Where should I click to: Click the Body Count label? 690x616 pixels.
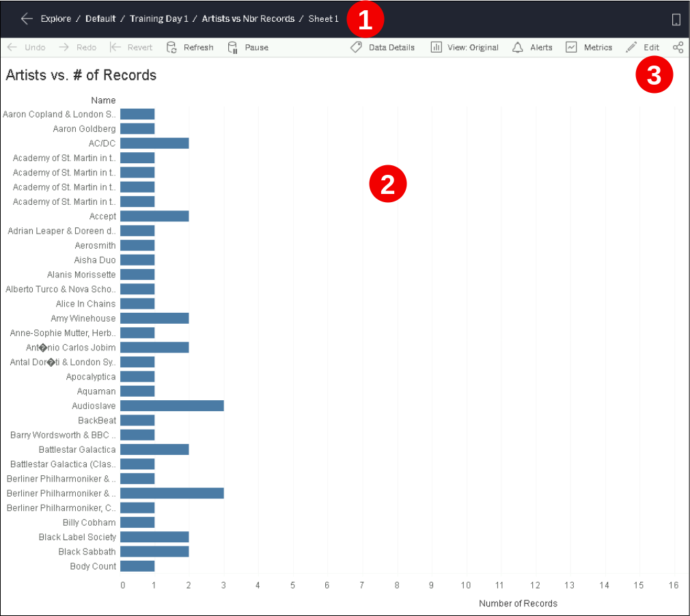94,566
